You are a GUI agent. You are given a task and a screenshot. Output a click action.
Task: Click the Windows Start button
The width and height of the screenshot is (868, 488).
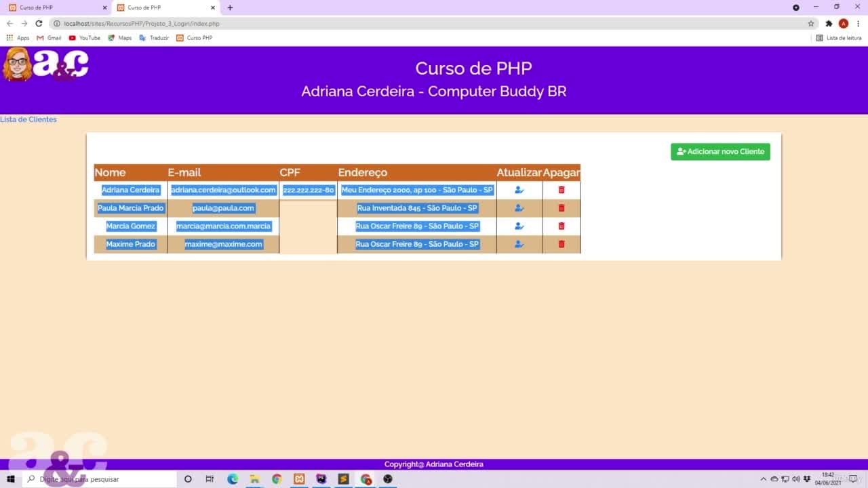point(11,479)
